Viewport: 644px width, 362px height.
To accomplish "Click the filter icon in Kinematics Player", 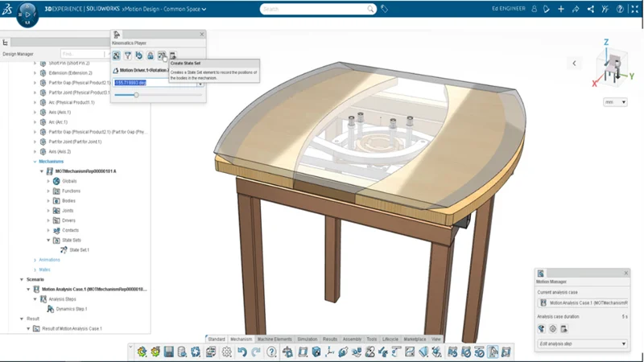I will tap(128, 56).
